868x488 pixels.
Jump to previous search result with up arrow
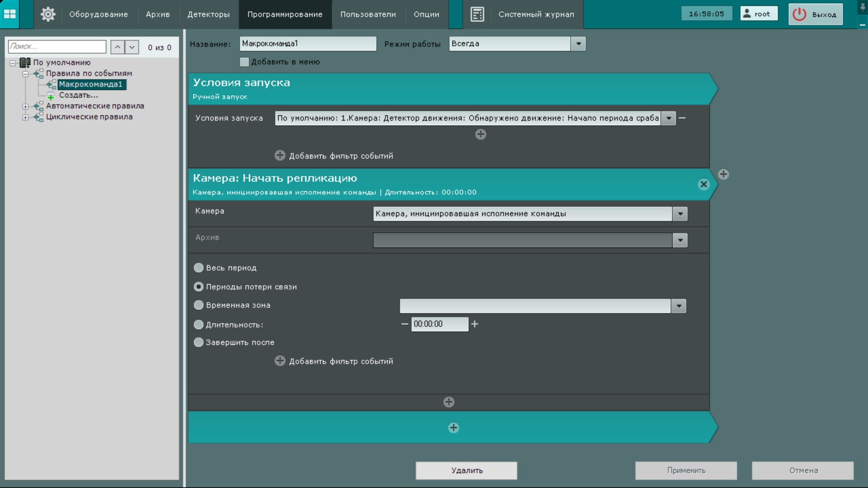point(118,47)
